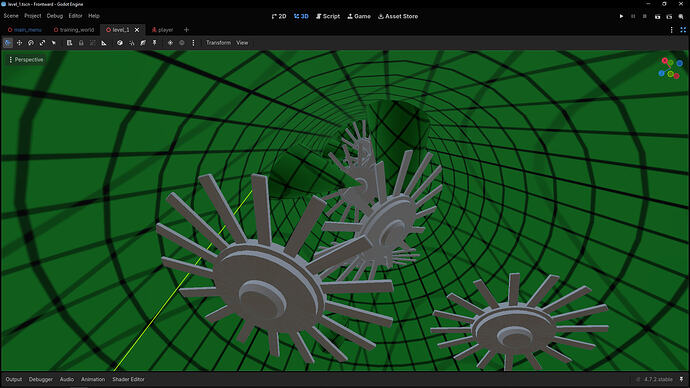
Task: Open the Audio bottom panel
Action: tap(67, 379)
